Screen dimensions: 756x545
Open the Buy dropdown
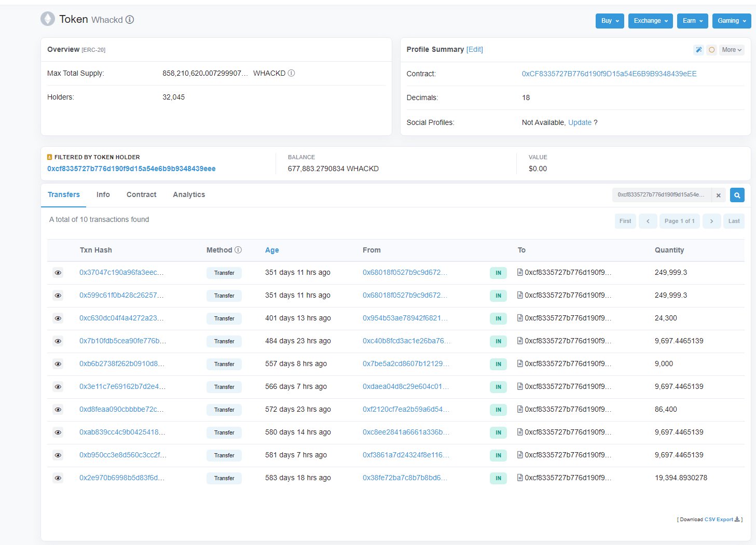[610, 21]
